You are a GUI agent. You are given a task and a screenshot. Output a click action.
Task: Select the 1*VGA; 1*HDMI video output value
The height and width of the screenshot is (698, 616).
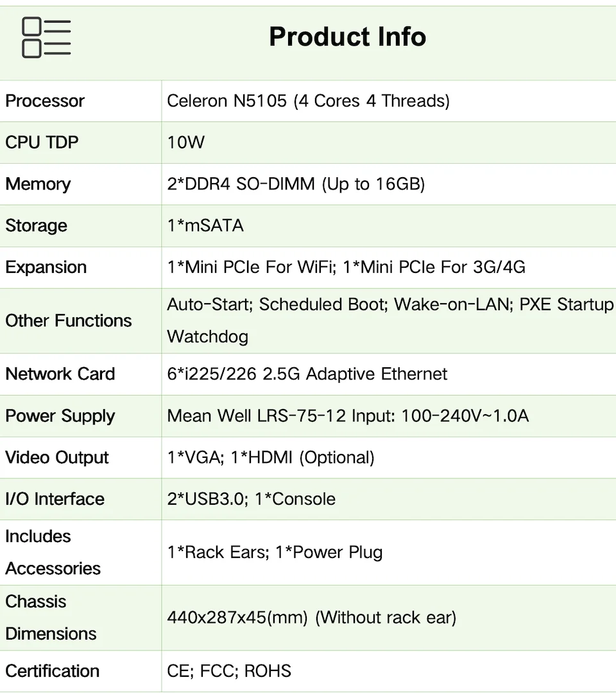tap(271, 457)
